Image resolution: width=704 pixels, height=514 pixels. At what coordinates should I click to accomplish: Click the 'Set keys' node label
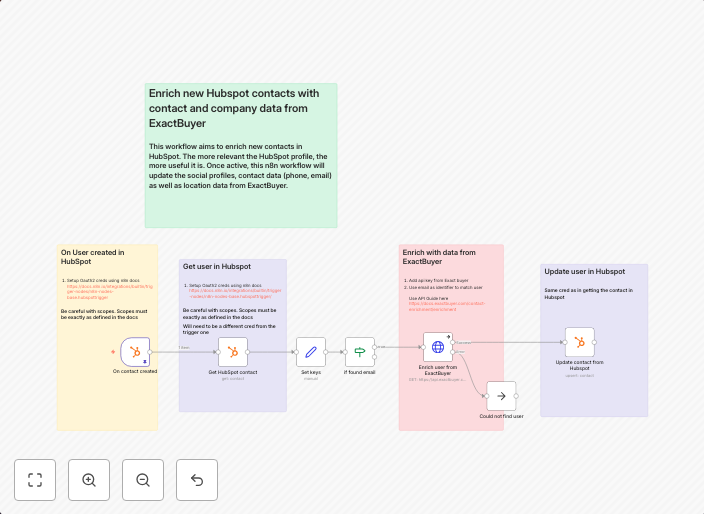(x=311, y=372)
